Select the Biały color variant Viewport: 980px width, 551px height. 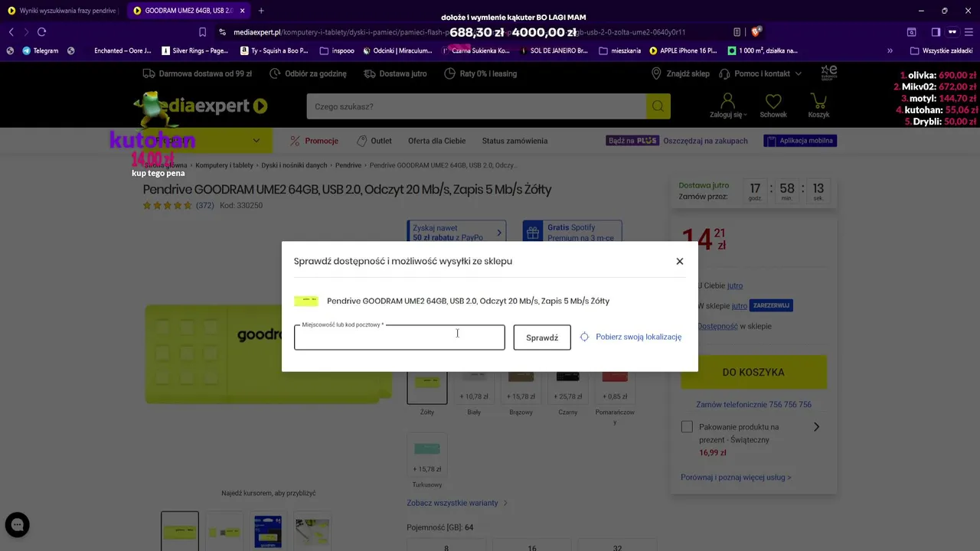[x=474, y=386]
